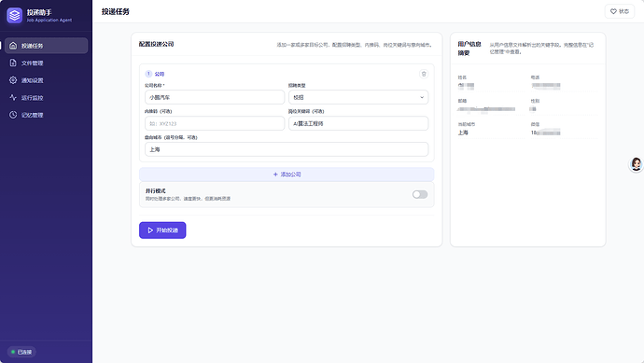
Task: Click the company name field containing 小鹏汽车
Action: tap(215, 97)
